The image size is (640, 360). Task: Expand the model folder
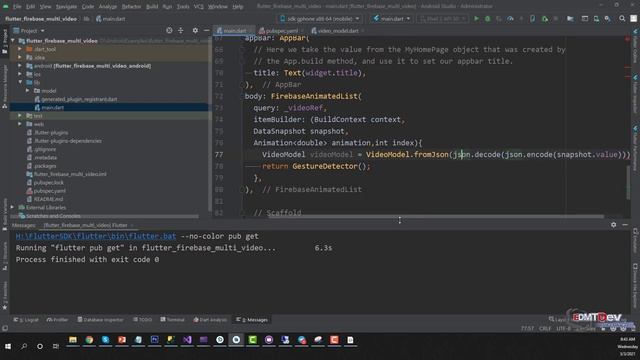click(x=28, y=91)
